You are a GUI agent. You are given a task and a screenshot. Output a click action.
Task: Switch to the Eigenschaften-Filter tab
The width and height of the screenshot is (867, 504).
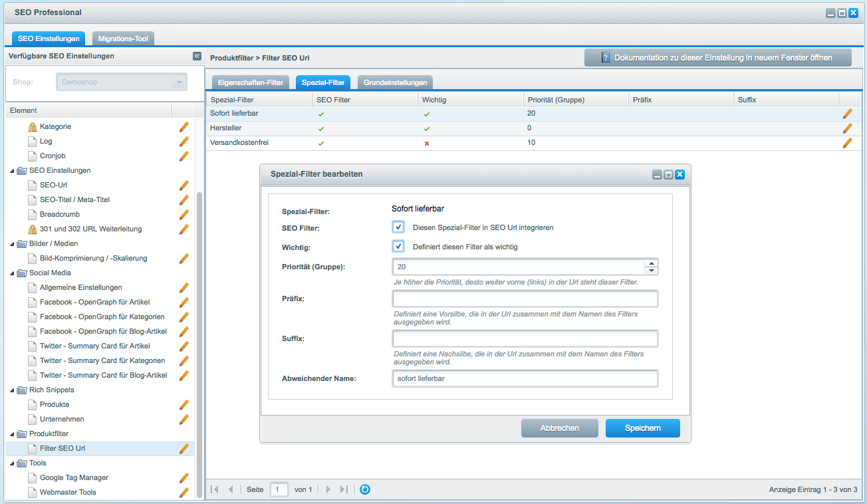click(x=251, y=82)
